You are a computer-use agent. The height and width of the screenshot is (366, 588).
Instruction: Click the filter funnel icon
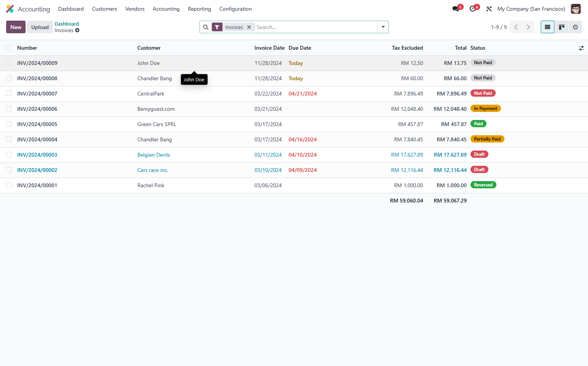tap(217, 27)
